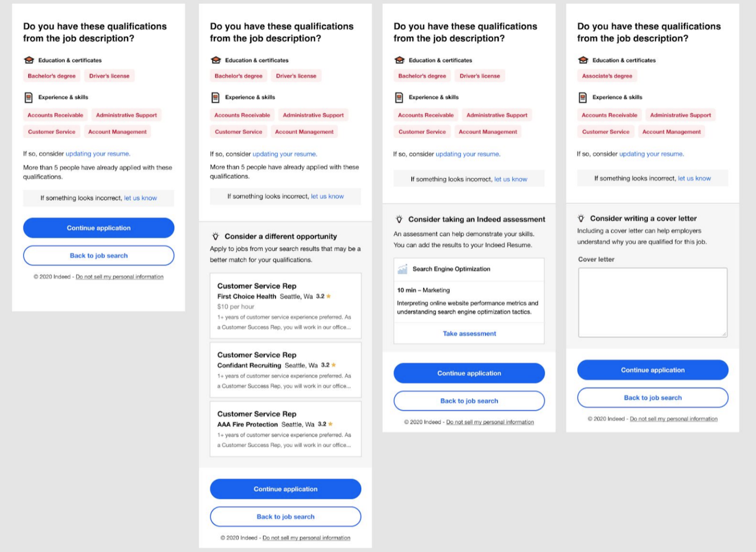Click the privacy link below the job listings panel
This screenshot has height=552, width=756.
306,538
